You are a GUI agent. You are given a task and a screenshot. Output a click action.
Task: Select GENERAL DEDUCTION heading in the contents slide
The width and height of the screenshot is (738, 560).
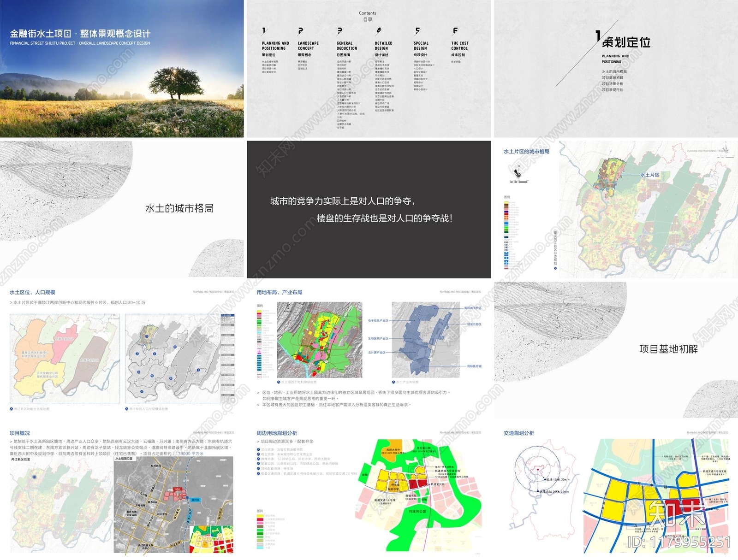tap(347, 46)
